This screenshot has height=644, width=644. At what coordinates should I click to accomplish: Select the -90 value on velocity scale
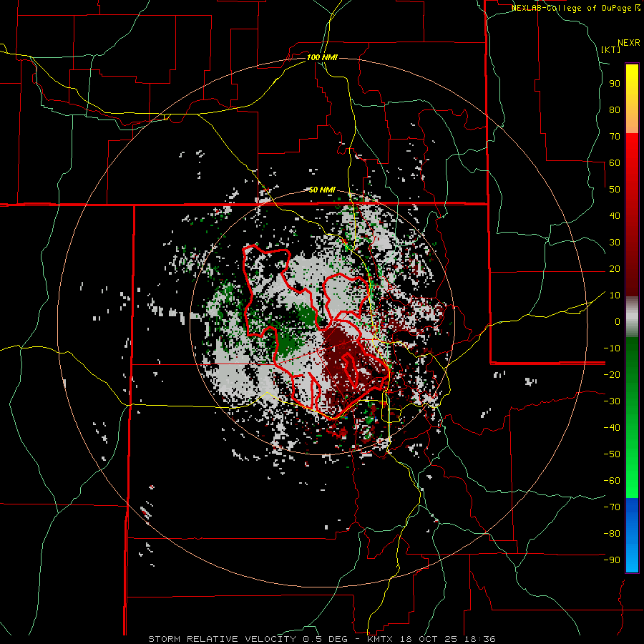(612, 560)
